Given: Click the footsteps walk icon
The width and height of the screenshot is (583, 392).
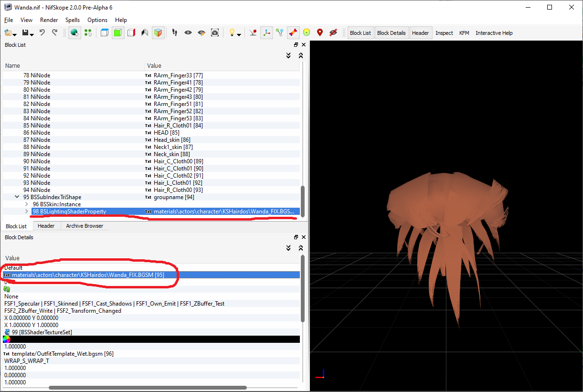Looking at the screenshot, I should click(175, 32).
